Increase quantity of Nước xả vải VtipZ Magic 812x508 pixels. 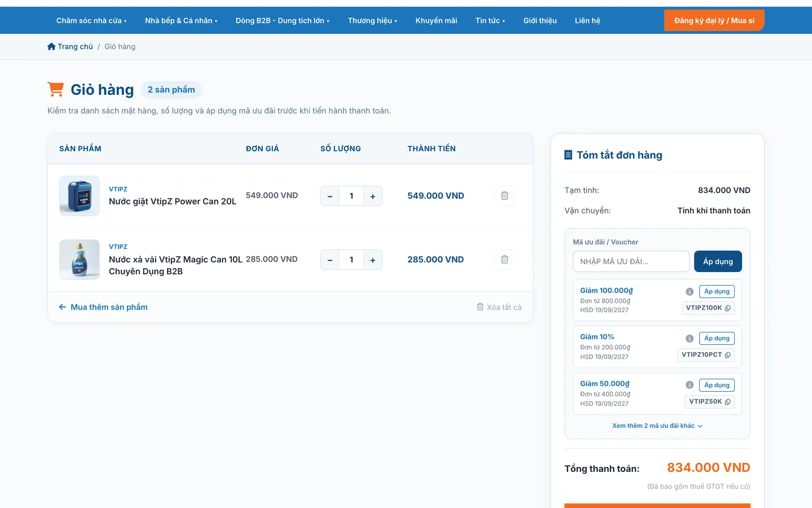pos(373,260)
